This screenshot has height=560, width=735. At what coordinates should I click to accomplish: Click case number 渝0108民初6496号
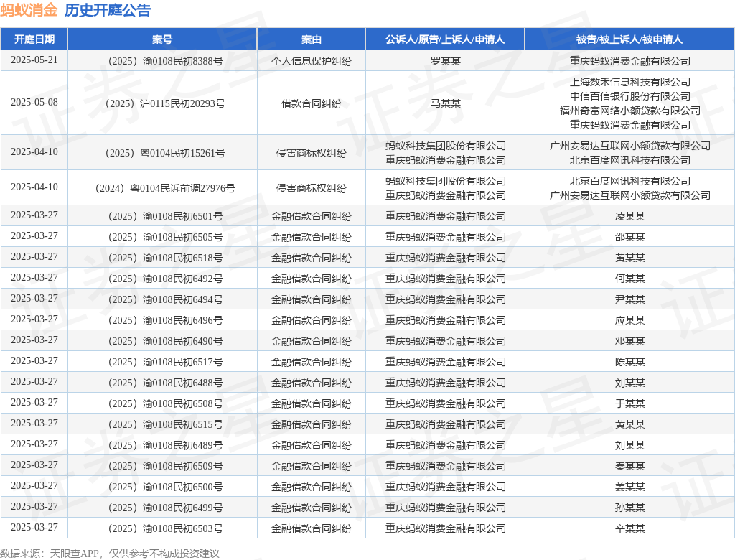pos(166,320)
